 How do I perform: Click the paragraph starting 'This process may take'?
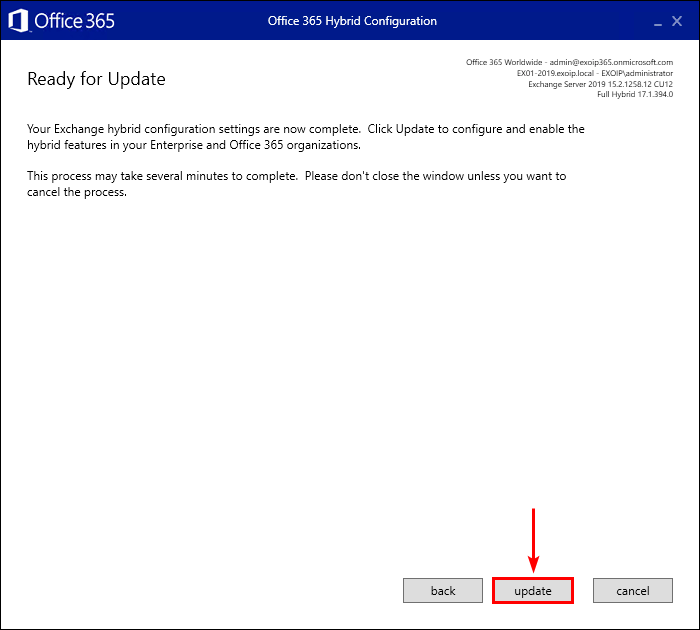[x=296, y=184]
